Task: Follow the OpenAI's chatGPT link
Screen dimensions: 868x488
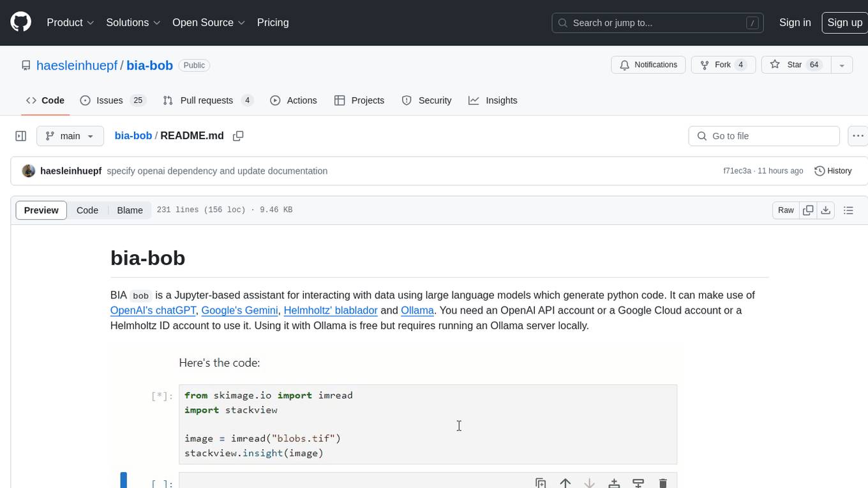Action: (153, 310)
